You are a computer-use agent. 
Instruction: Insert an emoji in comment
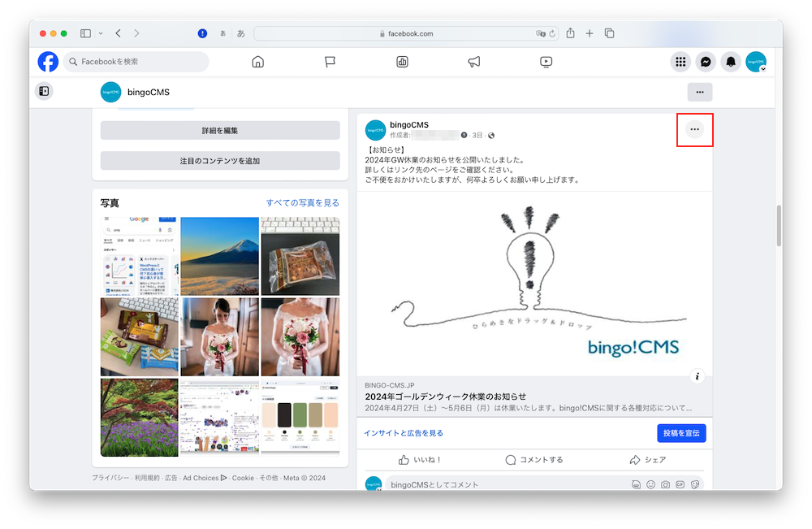[x=651, y=484]
